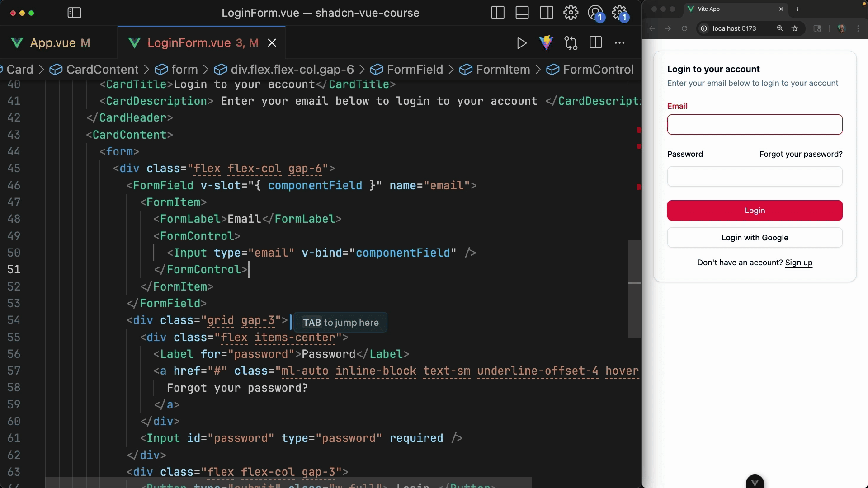
Task: Open a new browser tab
Action: 797,9
